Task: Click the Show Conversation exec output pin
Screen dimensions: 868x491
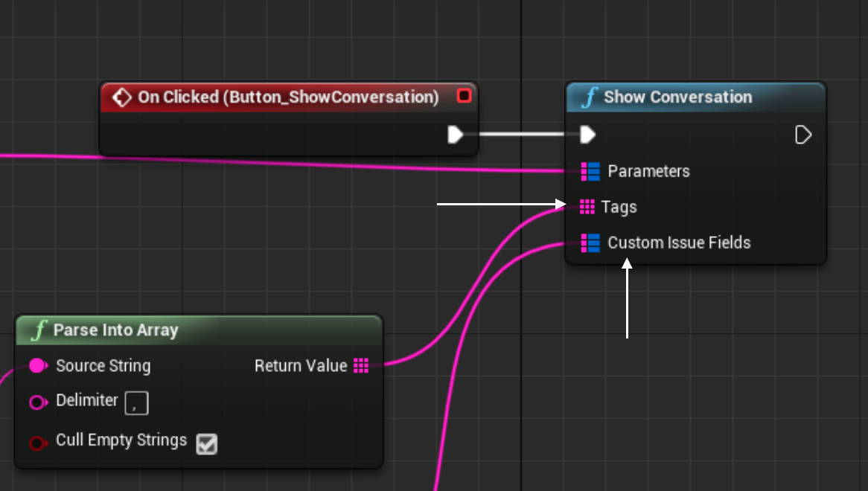Action: pos(803,135)
